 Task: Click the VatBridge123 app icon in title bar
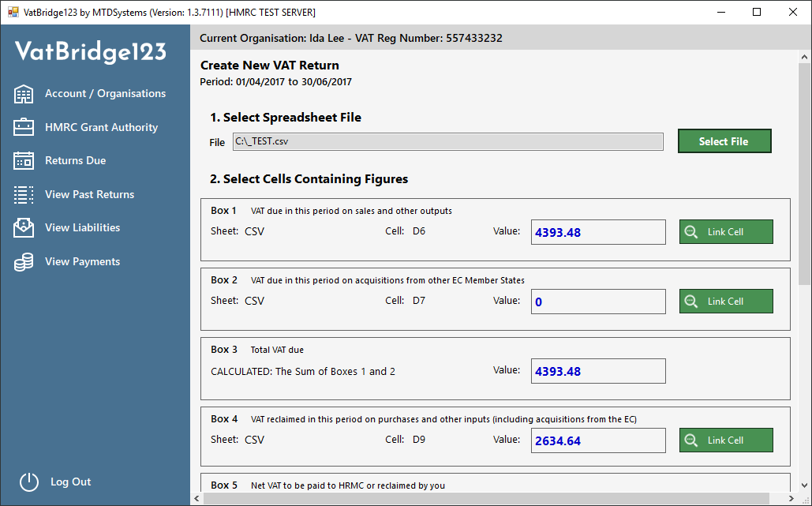[13, 12]
